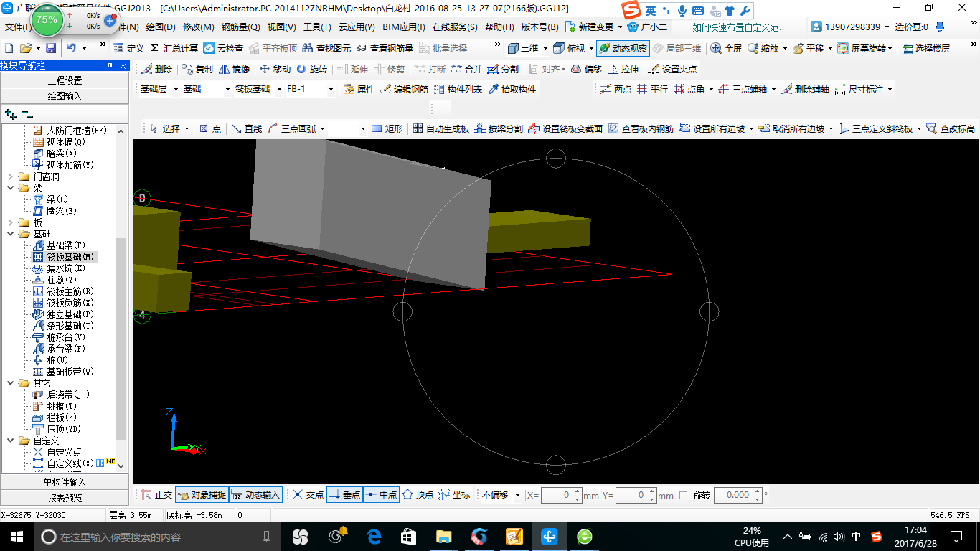This screenshot has width=980, height=551.
Task: Toggle 动态观察 dynamic orbit mode
Action: pyautogui.click(x=623, y=48)
